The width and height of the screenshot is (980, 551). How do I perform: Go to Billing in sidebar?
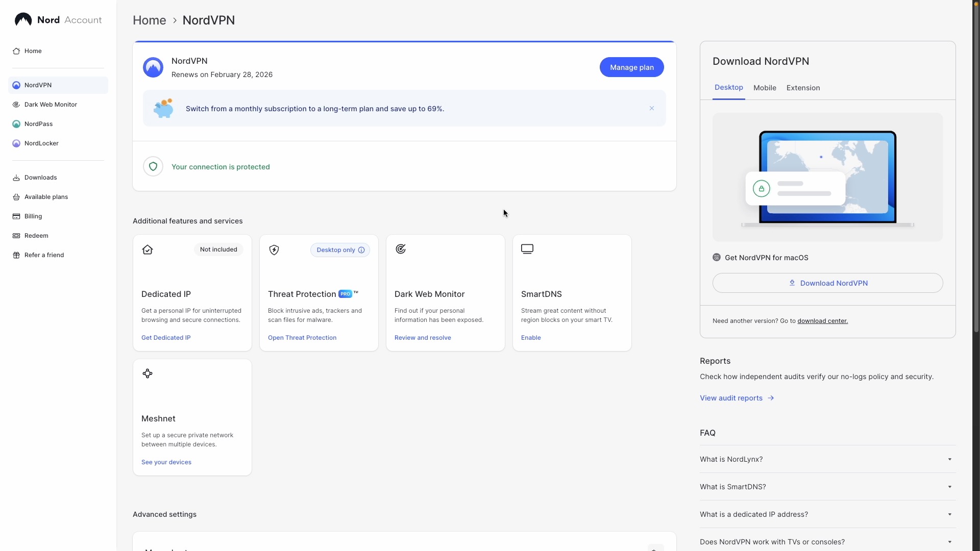tap(33, 216)
